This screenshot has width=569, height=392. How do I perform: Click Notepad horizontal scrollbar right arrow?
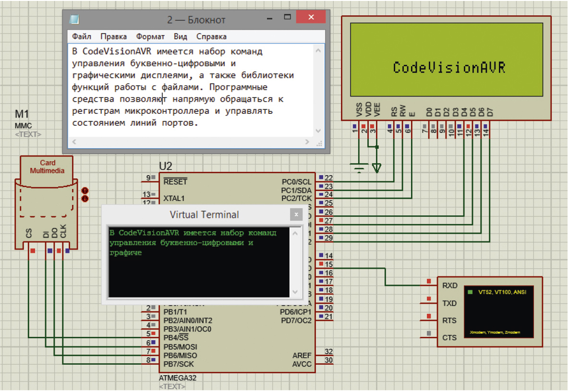coord(307,142)
